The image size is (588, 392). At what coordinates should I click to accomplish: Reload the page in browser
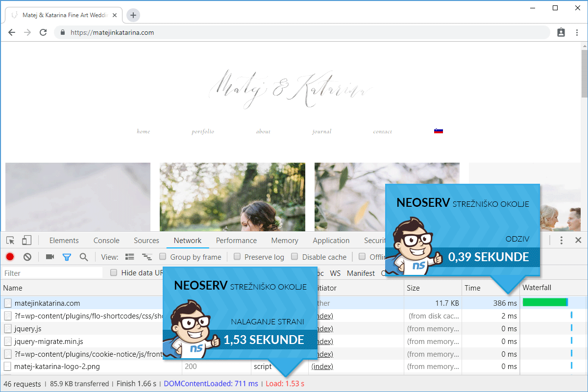(x=43, y=32)
